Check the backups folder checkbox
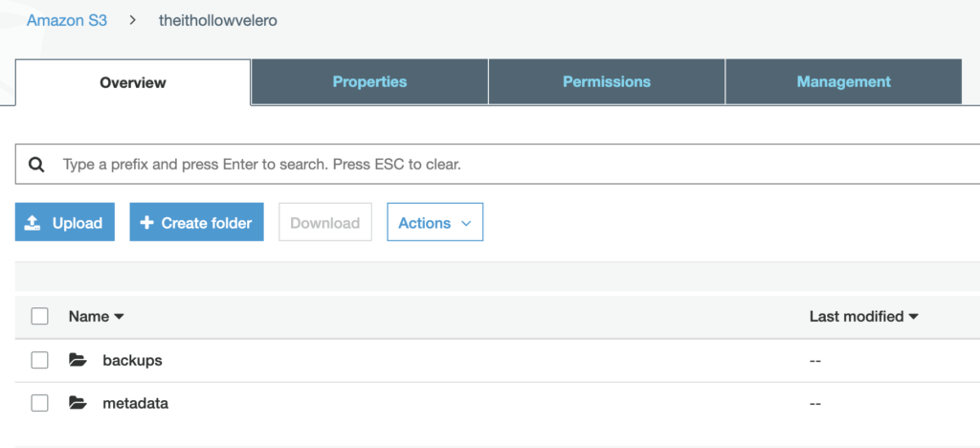Image resolution: width=980 pixels, height=448 pixels. (x=39, y=361)
